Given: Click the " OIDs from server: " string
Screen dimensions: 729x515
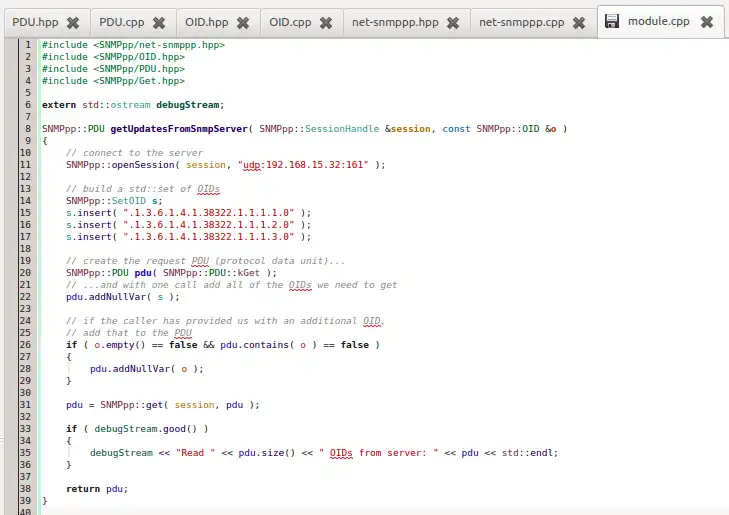Looking at the screenshot, I should point(378,453).
